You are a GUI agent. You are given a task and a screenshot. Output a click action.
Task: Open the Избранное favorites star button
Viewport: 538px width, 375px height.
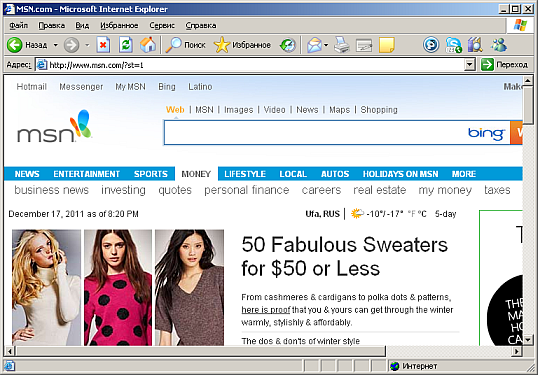242,45
